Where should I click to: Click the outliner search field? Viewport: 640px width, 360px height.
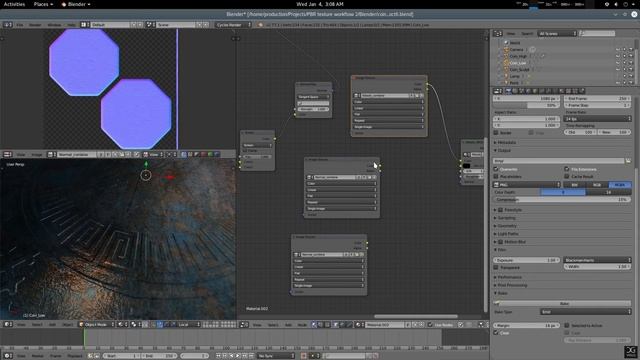pyautogui.click(x=597, y=33)
